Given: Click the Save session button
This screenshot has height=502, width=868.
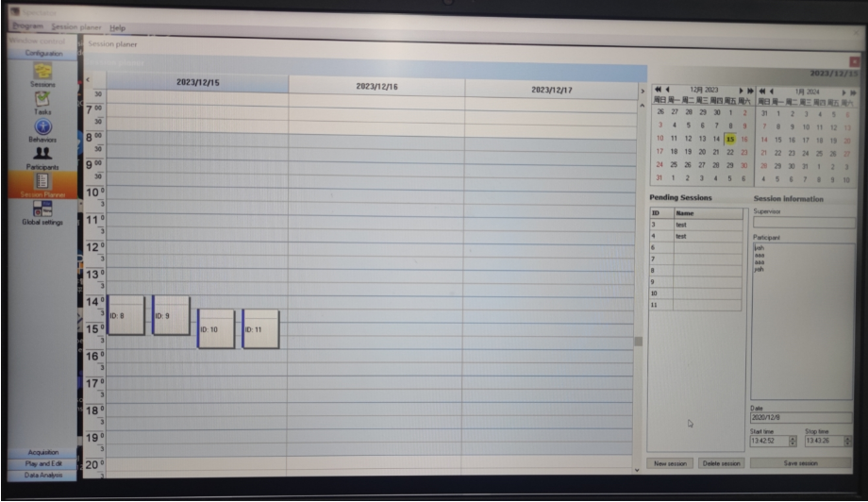Looking at the screenshot, I should (x=800, y=463).
